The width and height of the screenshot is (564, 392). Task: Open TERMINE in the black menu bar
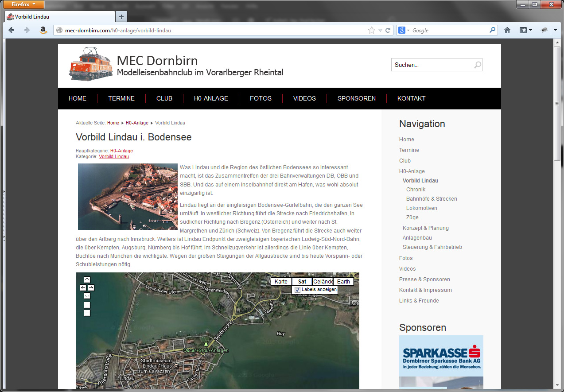pos(121,98)
